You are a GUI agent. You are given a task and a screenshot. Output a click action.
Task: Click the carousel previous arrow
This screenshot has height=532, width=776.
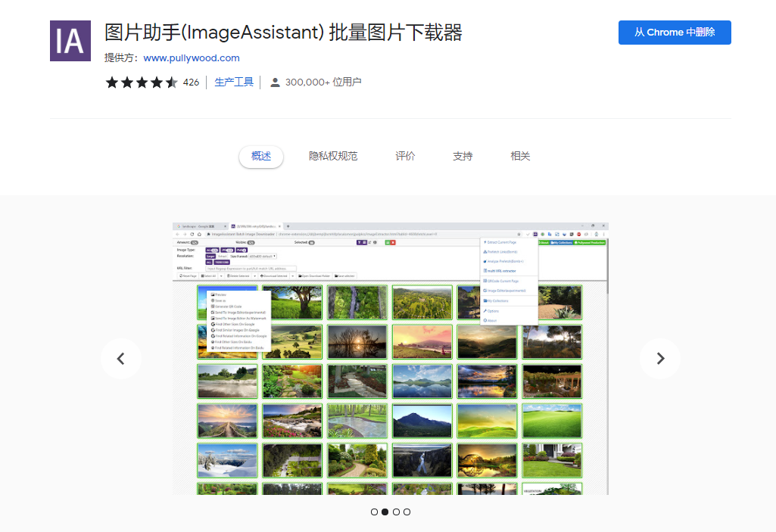(120, 358)
